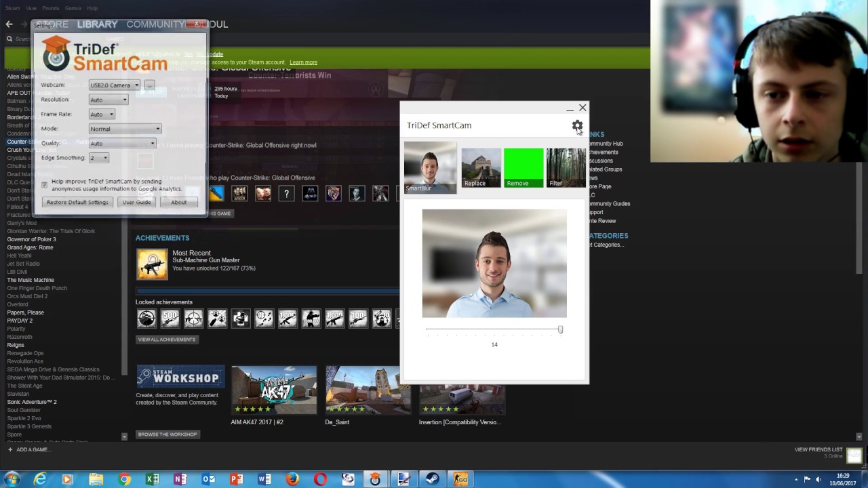This screenshot has height=488, width=868.
Task: Open TriDef SmartCam settings gear
Action: (x=577, y=125)
